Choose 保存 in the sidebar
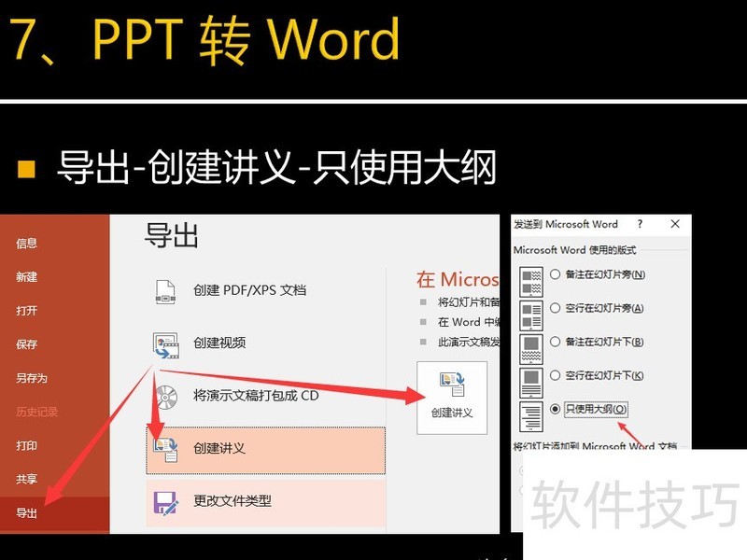The image size is (747, 560). point(27,344)
